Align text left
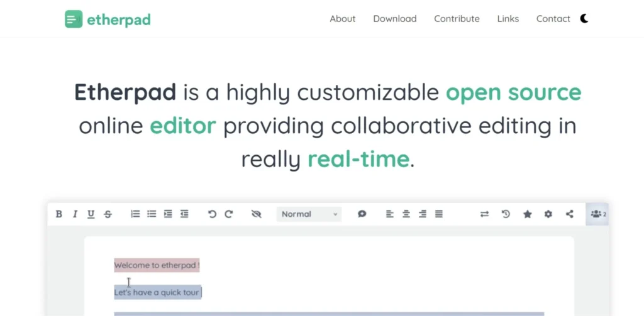The width and height of the screenshot is (644, 316). [x=390, y=214]
